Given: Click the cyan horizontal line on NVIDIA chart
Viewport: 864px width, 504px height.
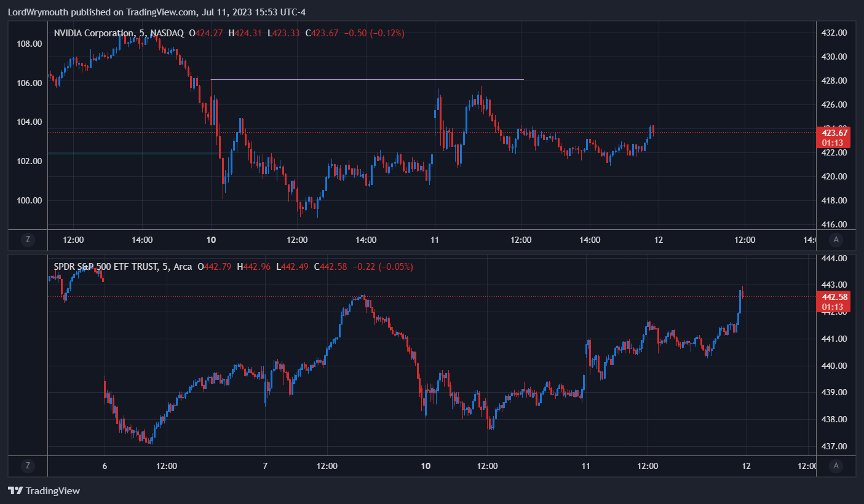Looking at the screenshot, I should 133,154.
